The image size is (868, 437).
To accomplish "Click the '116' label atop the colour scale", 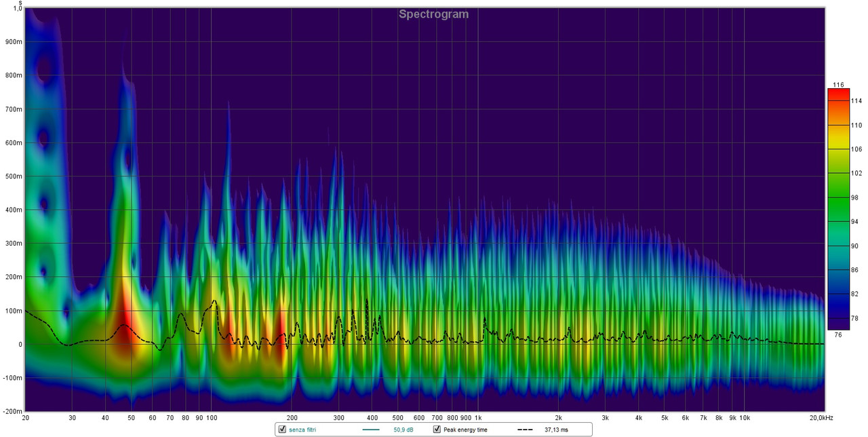I will (838, 85).
